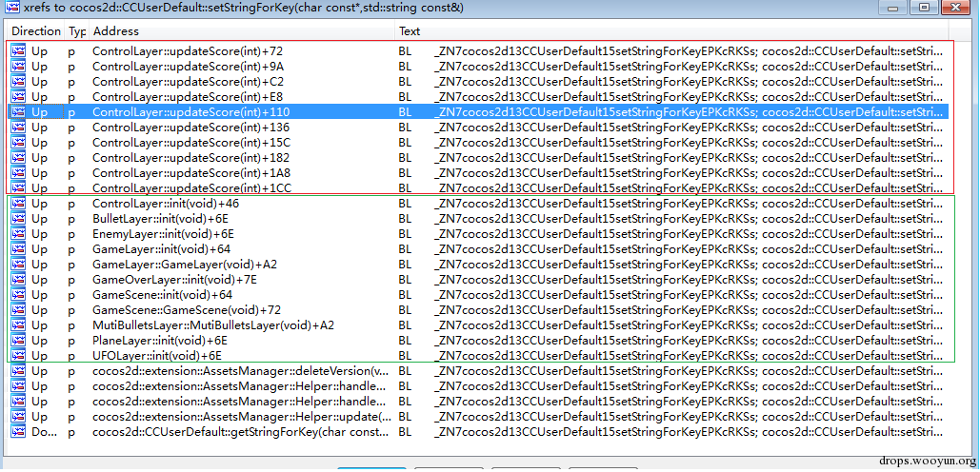Select address BulletLayer::init(void)+6E

pyautogui.click(x=163, y=219)
